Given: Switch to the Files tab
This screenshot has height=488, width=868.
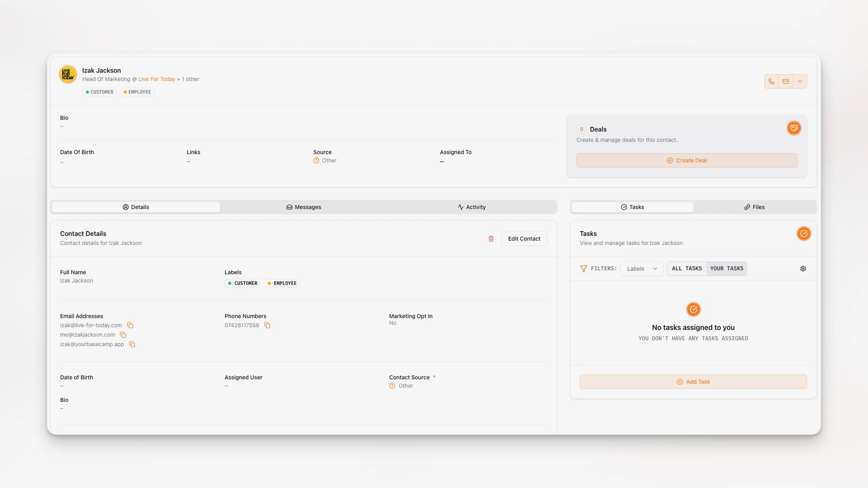Looking at the screenshot, I should coord(755,207).
